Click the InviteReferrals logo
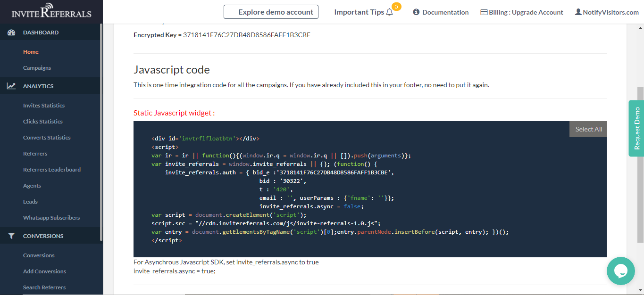Viewport: 644px width, 295px height. tap(51, 12)
